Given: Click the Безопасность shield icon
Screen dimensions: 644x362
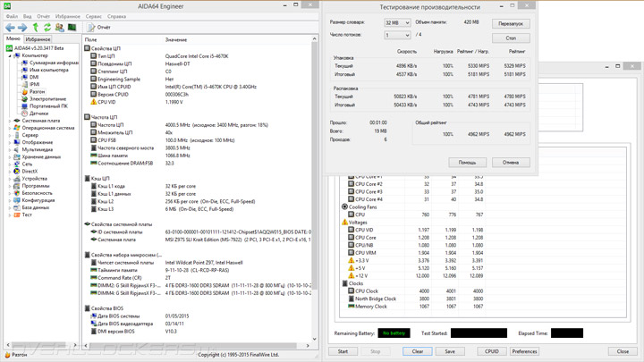Looking at the screenshot, I should tap(17, 193).
